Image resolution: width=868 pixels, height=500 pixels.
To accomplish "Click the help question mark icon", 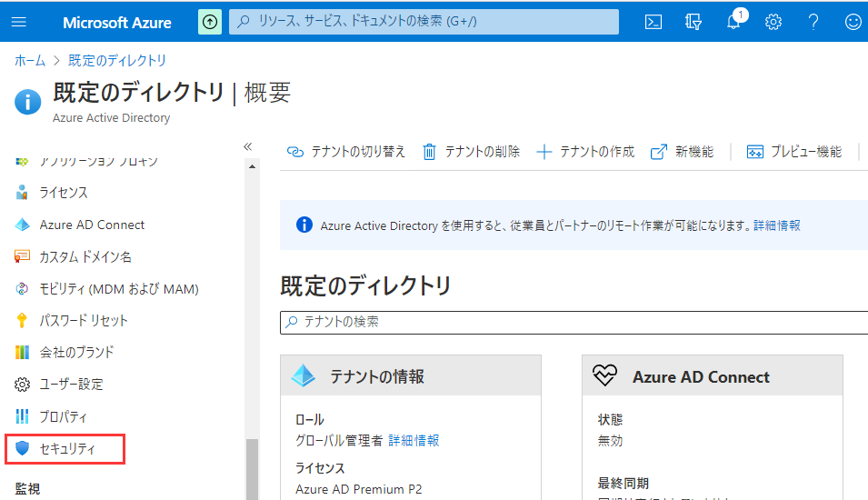I will click(813, 23).
